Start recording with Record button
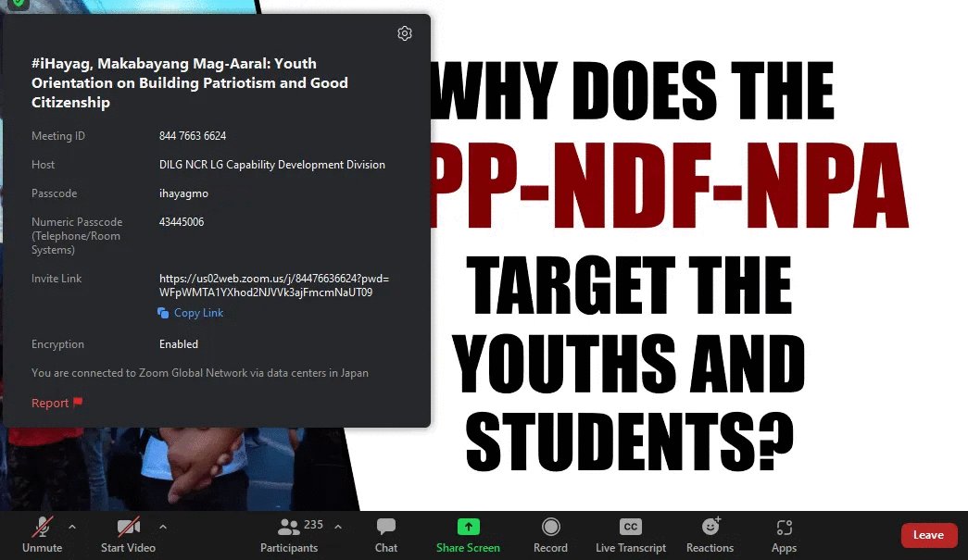This screenshot has height=560, width=968. (550, 535)
